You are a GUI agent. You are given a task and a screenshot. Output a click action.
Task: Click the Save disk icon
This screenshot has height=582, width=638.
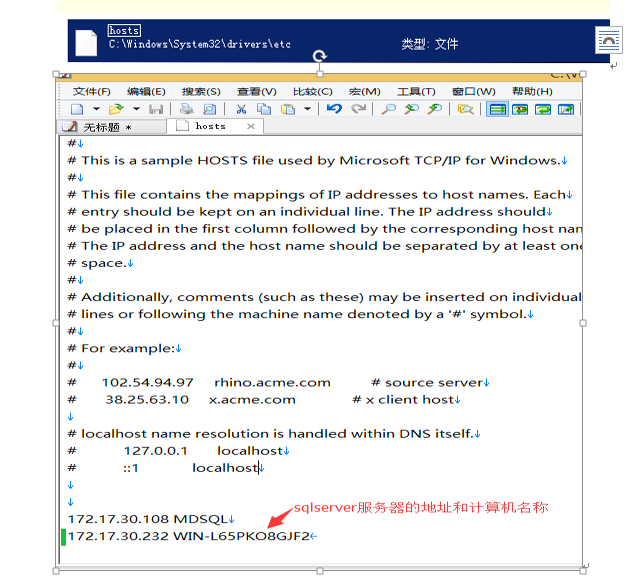click(x=155, y=109)
